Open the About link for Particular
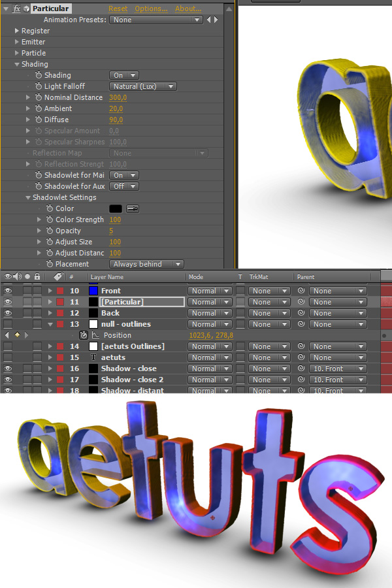392x588 pixels. point(188,8)
